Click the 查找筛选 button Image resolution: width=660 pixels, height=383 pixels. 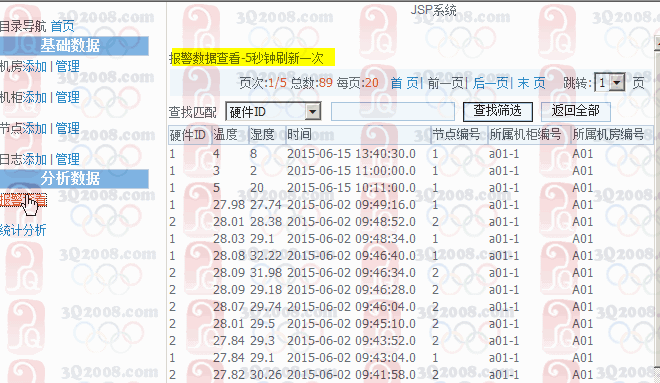(498, 111)
